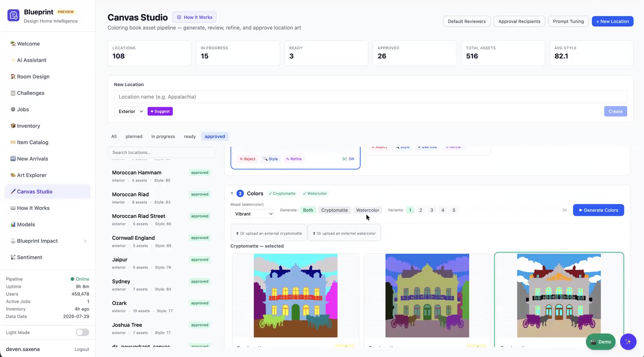Select the Both generate option
Viewport: 644px width, 357px height.
point(308,210)
